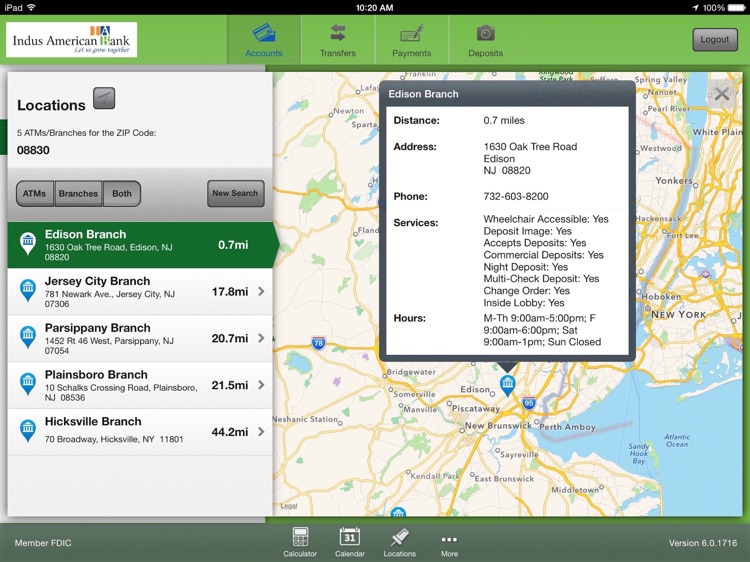Click the Indus American Bank logo
This screenshot has width=750, height=562.
pyautogui.click(x=72, y=40)
